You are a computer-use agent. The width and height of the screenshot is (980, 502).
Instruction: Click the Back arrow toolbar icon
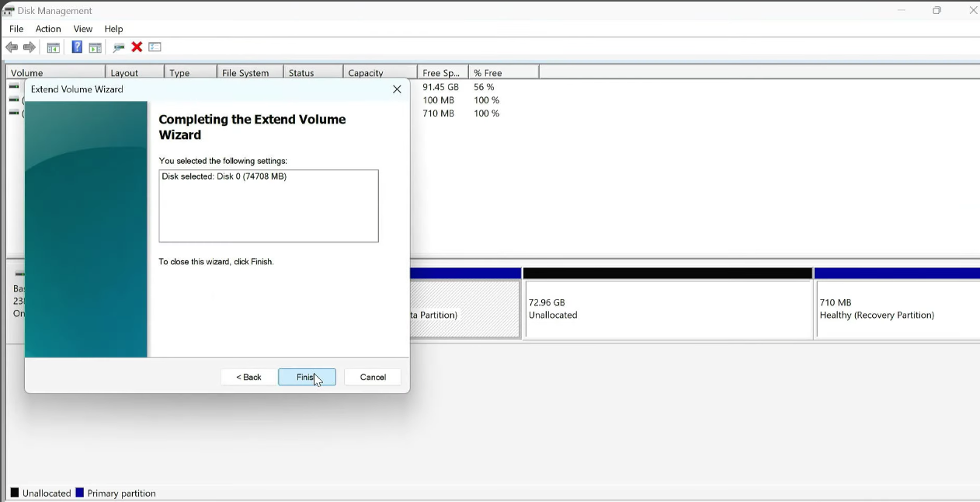tap(12, 47)
